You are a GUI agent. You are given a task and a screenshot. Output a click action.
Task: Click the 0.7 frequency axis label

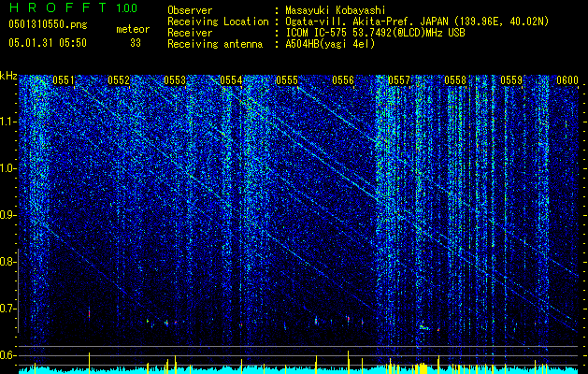coord(7,309)
